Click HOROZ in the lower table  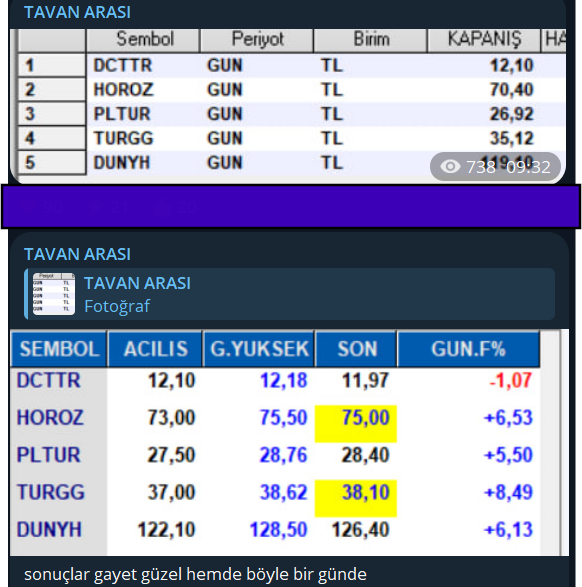coord(50,417)
